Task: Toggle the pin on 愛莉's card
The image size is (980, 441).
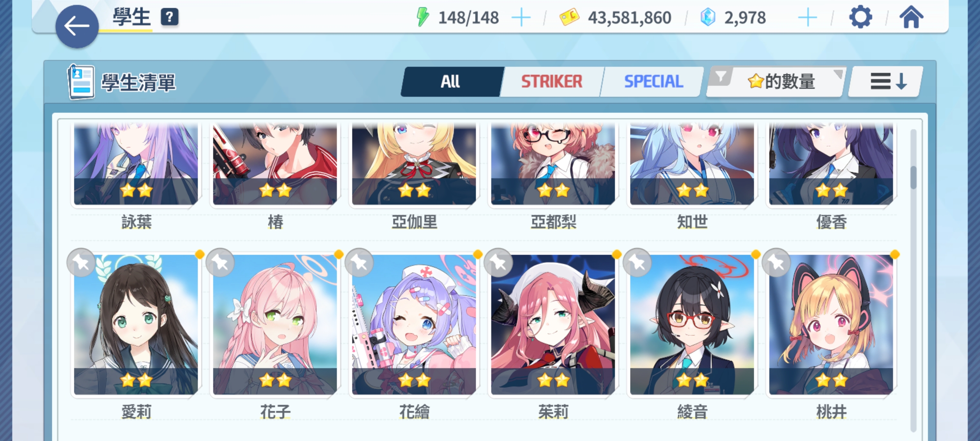Action: coord(81,263)
